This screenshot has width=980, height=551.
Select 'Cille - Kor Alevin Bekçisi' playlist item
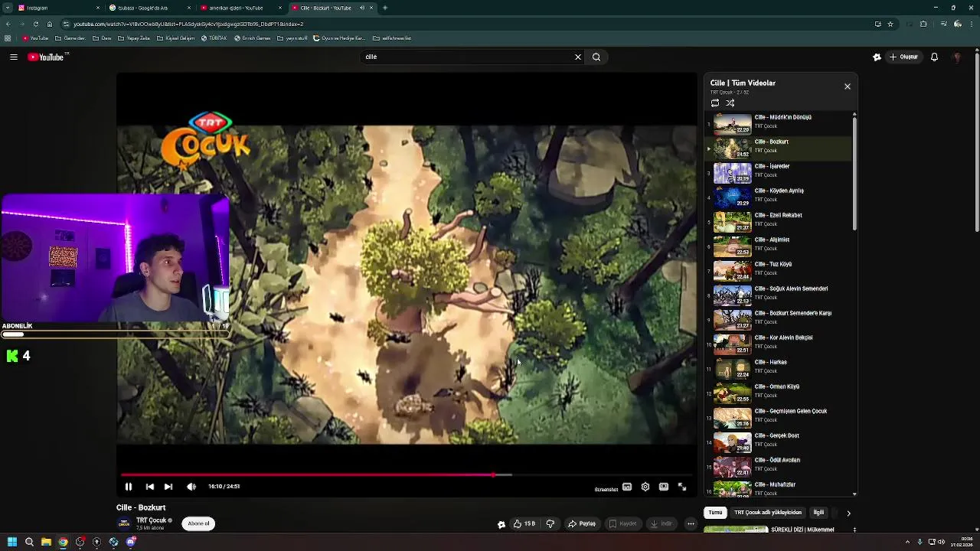point(779,344)
